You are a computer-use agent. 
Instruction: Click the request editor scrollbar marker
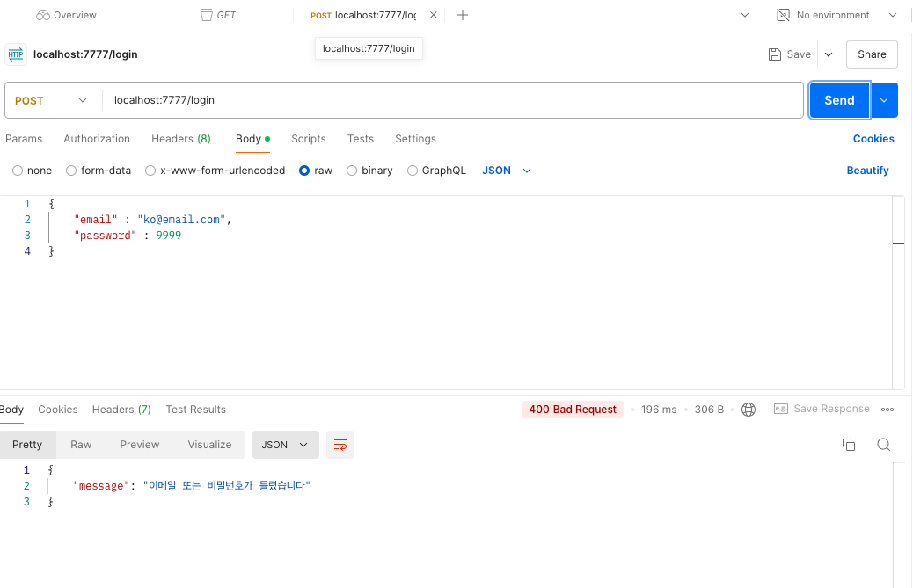click(898, 243)
